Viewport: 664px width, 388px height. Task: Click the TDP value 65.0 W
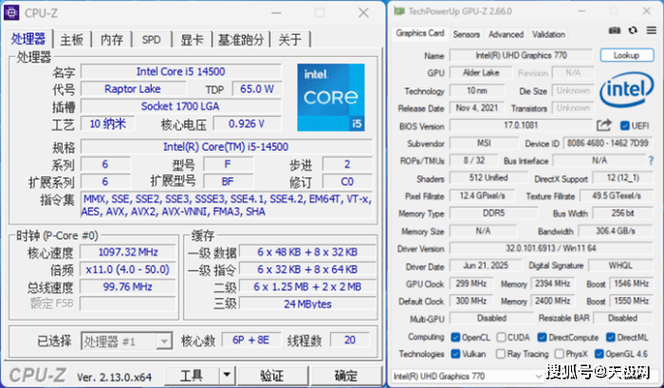coord(257,89)
